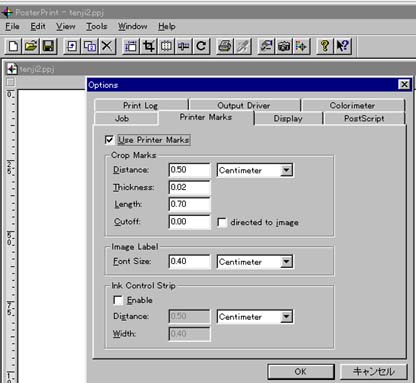Switch to the PostScript tab

tap(364, 119)
